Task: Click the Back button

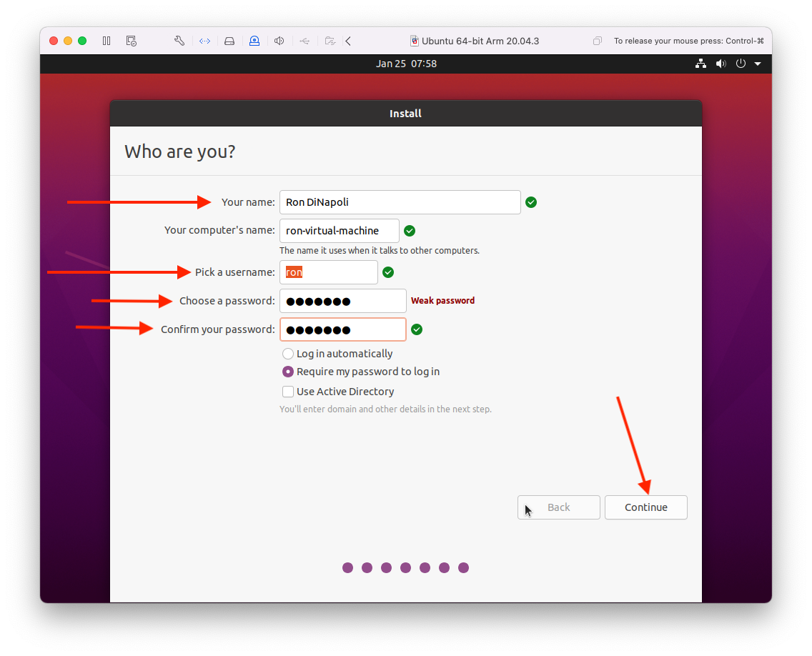Action: [558, 507]
